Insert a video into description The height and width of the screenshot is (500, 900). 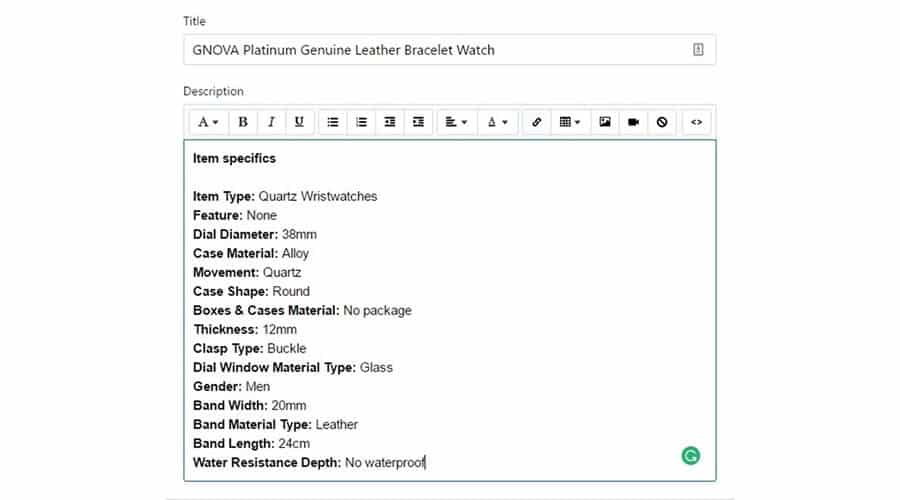pyautogui.click(x=634, y=122)
